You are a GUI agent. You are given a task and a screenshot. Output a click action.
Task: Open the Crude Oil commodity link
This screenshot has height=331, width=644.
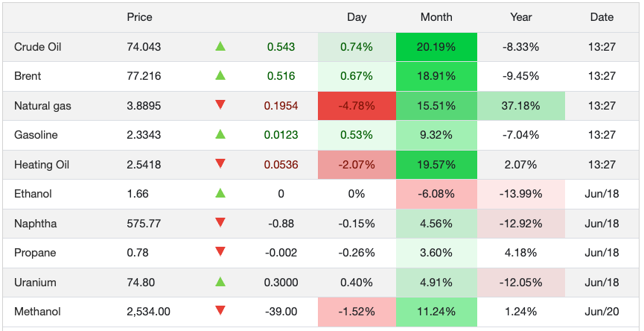click(38, 47)
